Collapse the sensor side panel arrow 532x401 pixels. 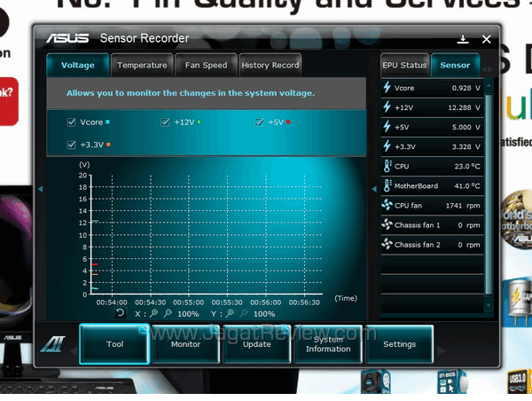373,189
